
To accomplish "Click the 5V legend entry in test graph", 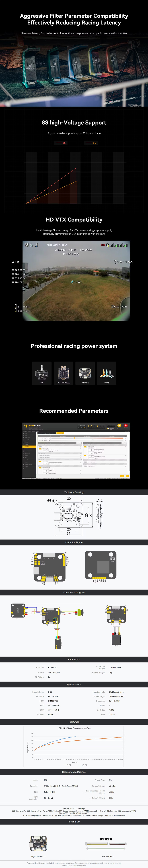I will [x=67, y=765].
